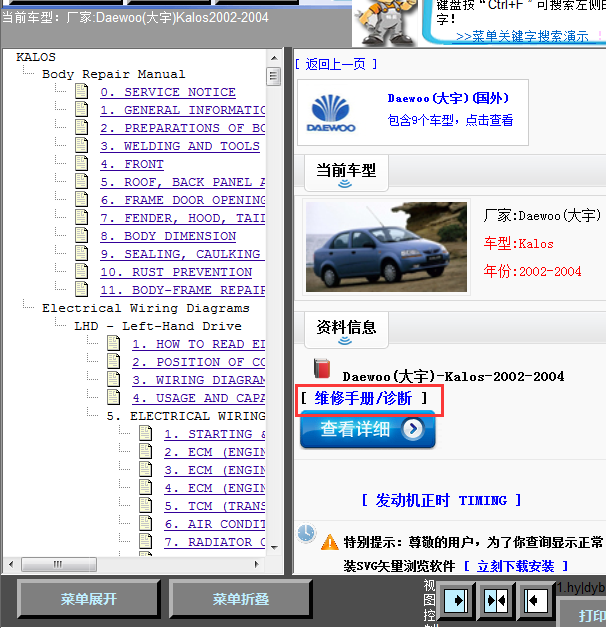This screenshot has height=628, width=606.
Task: Open 6. FRAME DOOR OPENING link
Action: click(x=183, y=200)
